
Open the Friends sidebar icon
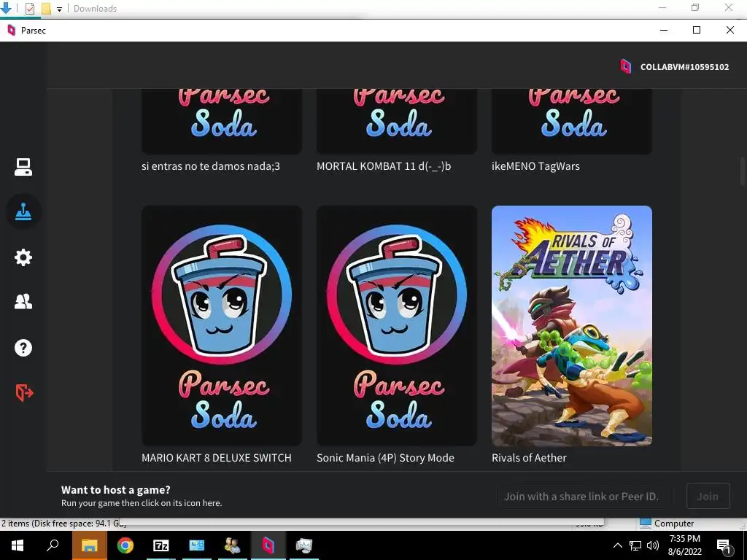[x=23, y=301]
